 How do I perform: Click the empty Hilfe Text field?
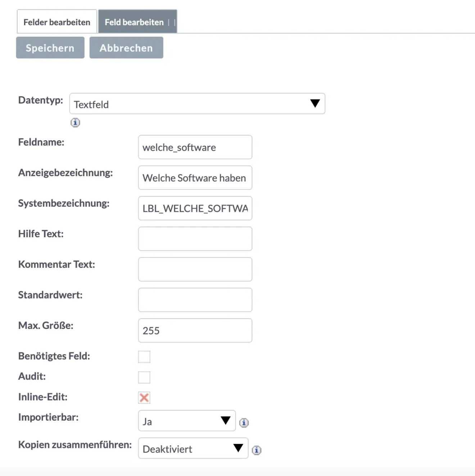(195, 239)
